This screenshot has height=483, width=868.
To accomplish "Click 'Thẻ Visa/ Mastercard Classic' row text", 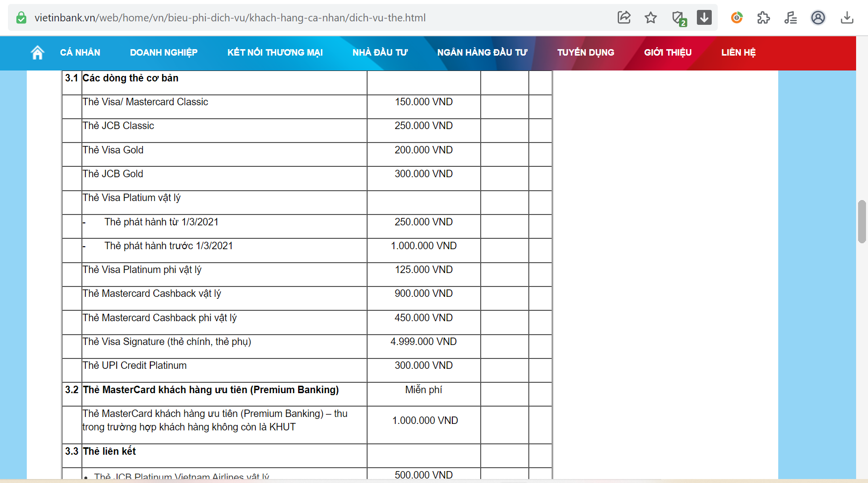I will [x=145, y=102].
